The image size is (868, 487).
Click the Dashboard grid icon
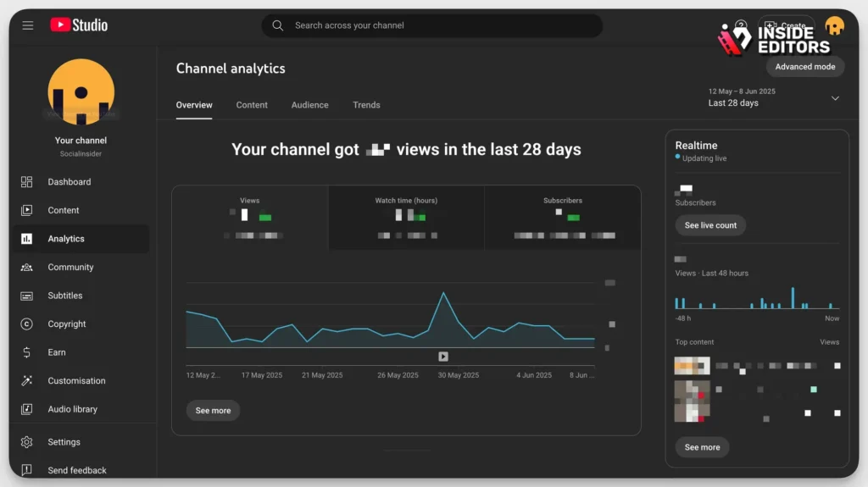tap(26, 182)
